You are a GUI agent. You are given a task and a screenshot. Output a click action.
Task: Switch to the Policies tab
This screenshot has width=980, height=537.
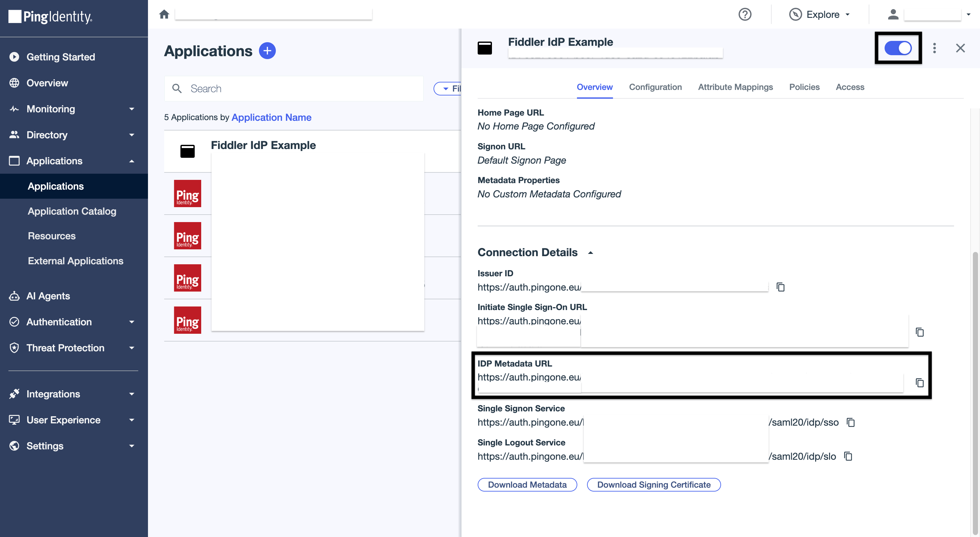804,87
